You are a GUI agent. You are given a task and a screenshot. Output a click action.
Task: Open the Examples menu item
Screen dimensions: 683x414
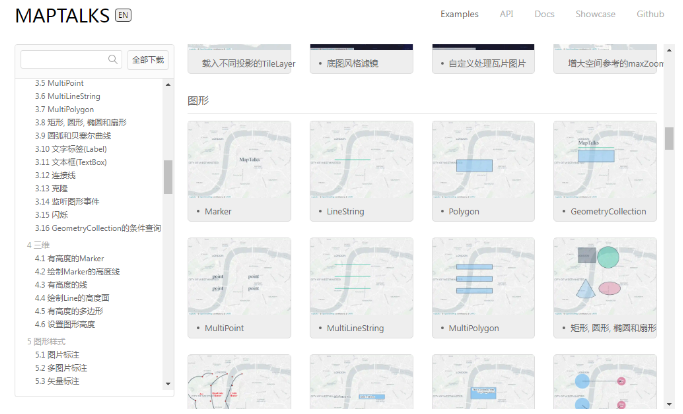459,14
